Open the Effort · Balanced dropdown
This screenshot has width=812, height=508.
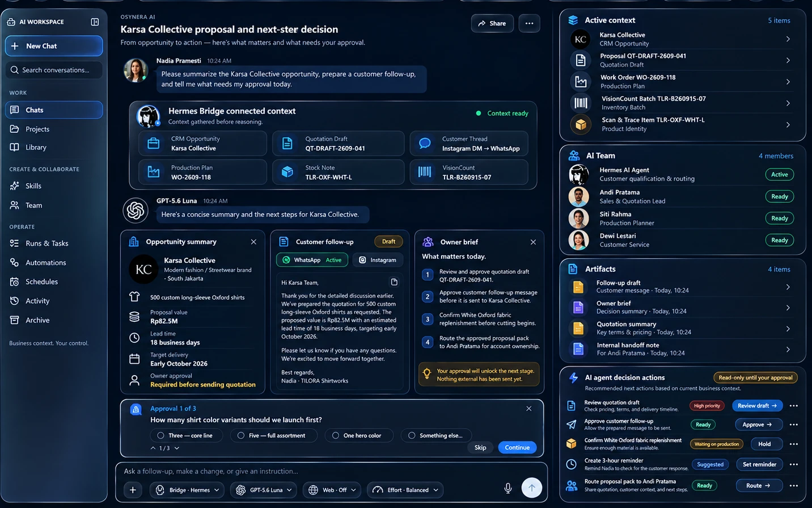(405, 490)
